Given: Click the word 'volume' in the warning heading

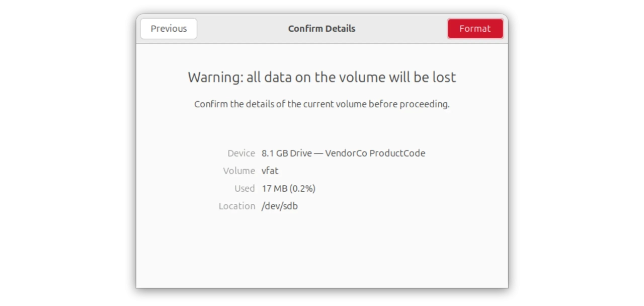Looking at the screenshot, I should pos(362,77).
